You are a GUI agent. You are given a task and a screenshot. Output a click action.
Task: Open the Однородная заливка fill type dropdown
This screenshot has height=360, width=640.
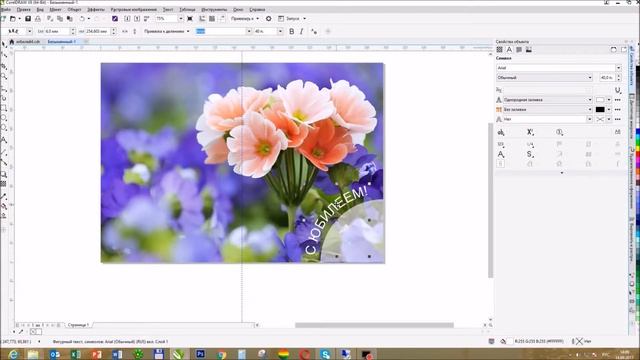(x=547, y=100)
